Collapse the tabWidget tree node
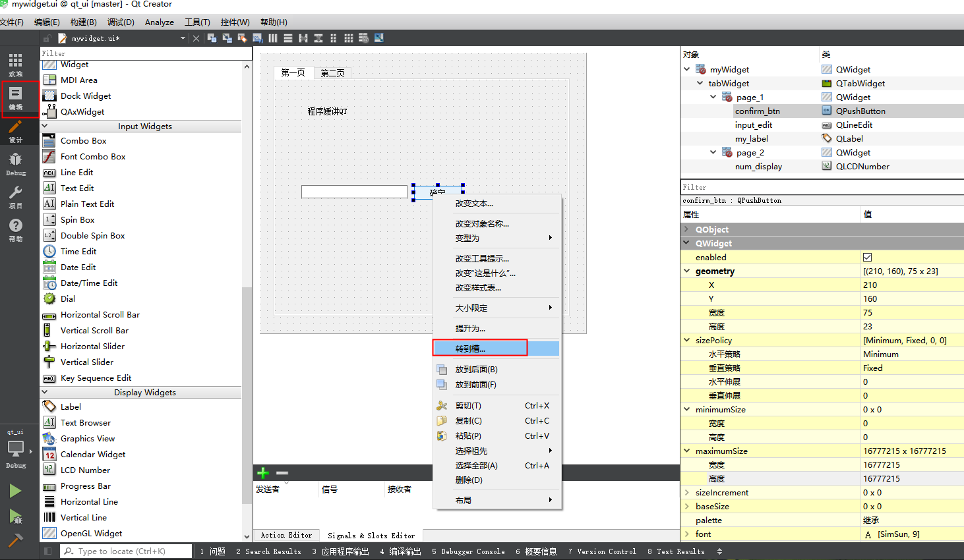Screen dimensions: 964x560 [x=700, y=83]
